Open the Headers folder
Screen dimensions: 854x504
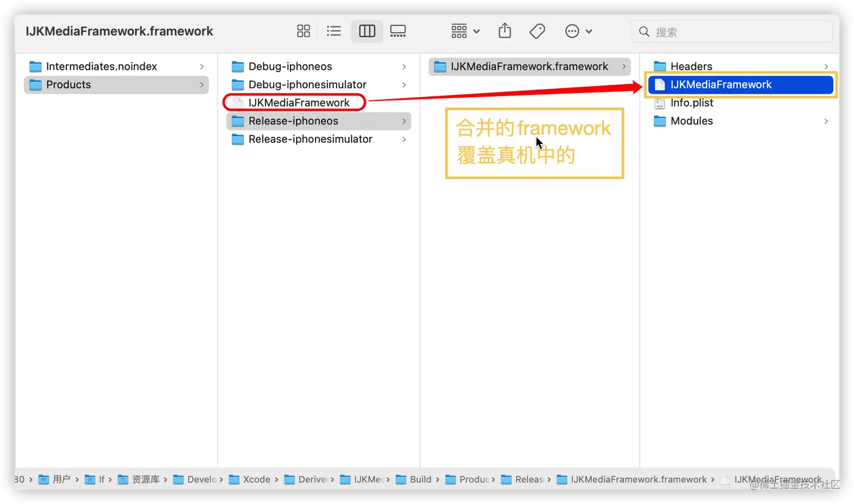coord(740,67)
